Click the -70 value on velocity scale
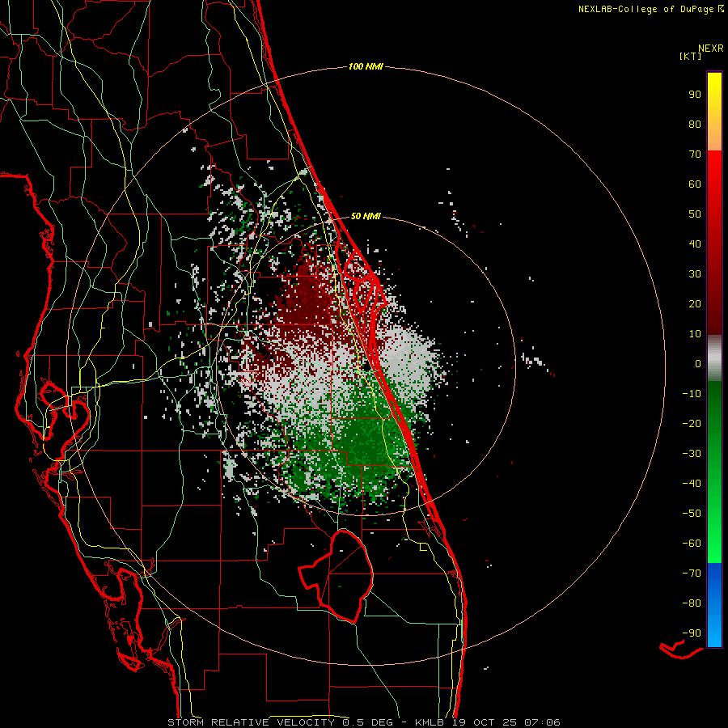 pyautogui.click(x=692, y=574)
